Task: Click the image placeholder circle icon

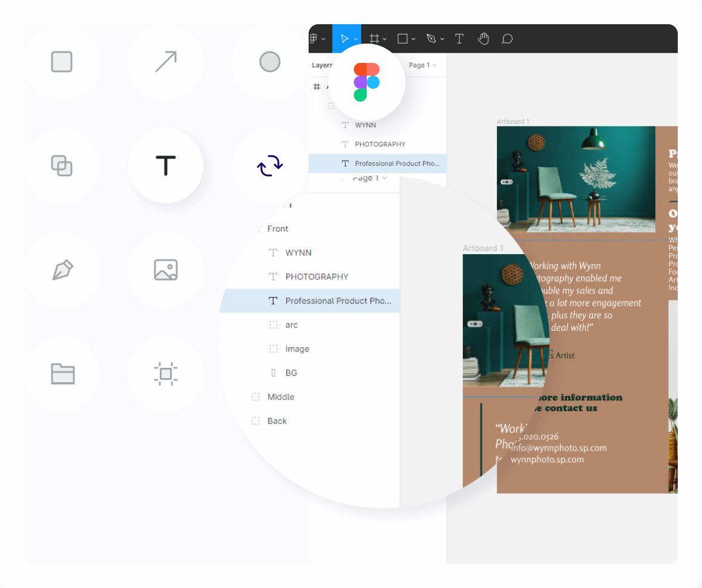Action: point(166,270)
